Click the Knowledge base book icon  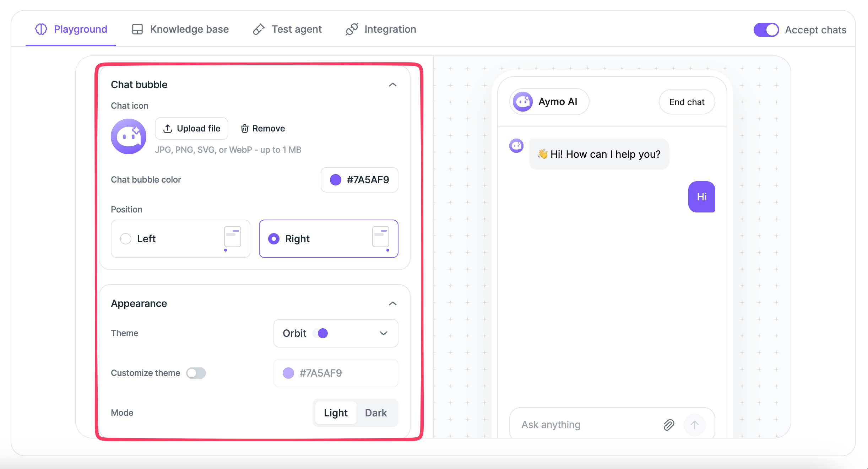pos(137,29)
